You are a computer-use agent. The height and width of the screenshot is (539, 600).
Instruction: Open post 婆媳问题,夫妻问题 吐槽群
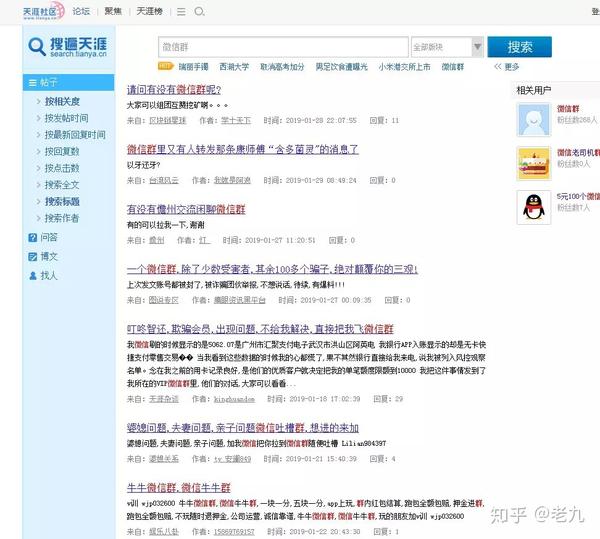click(x=243, y=428)
